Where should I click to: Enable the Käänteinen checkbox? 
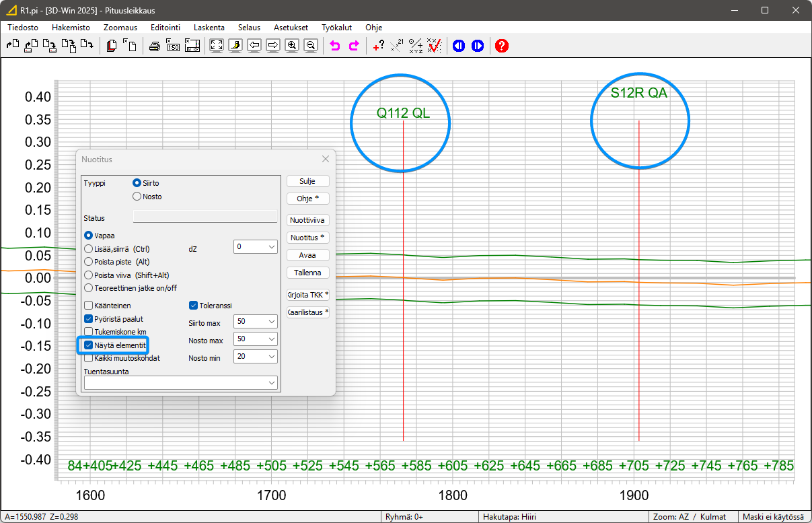pos(88,306)
